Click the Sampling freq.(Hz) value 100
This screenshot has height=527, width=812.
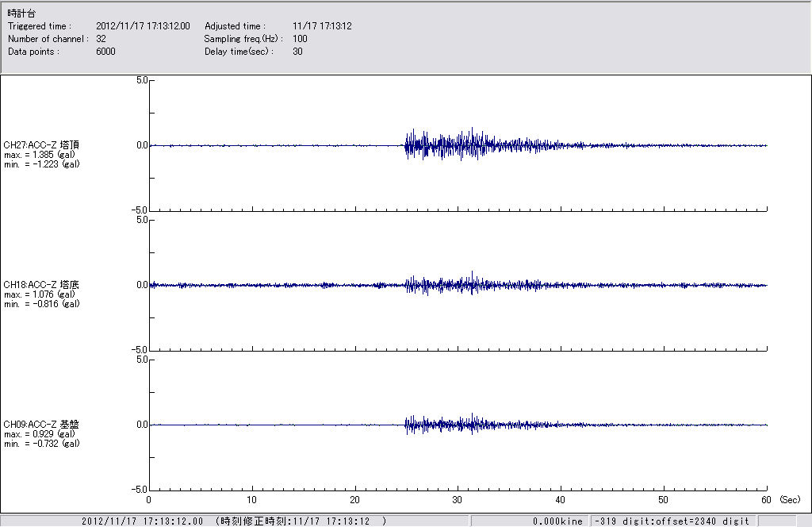300,39
